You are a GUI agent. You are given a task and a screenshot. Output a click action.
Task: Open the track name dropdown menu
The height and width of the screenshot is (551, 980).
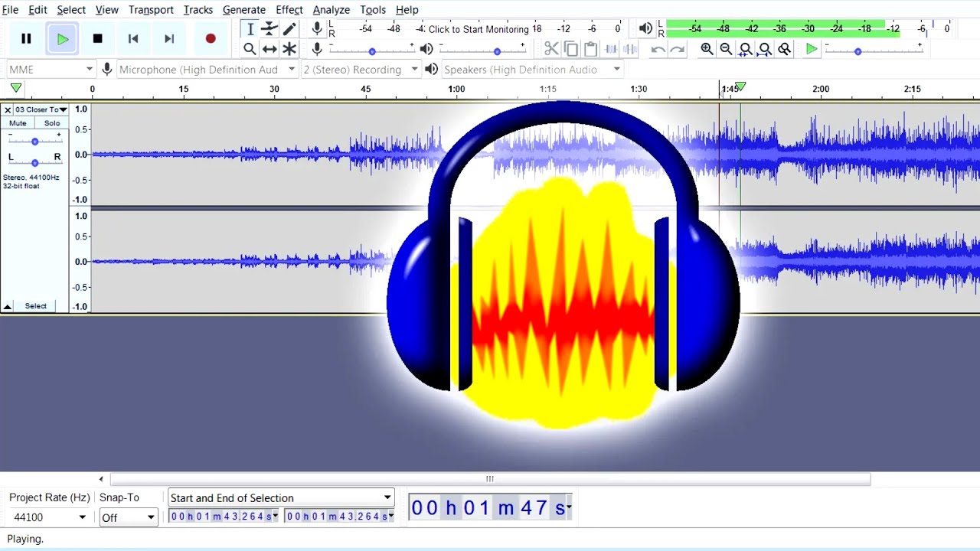[x=41, y=109]
